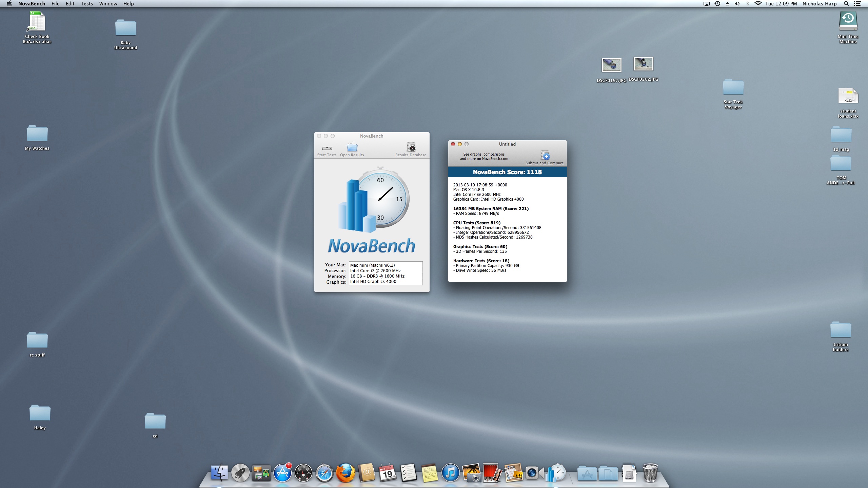Click Submit and Compare icon

pyautogui.click(x=545, y=155)
